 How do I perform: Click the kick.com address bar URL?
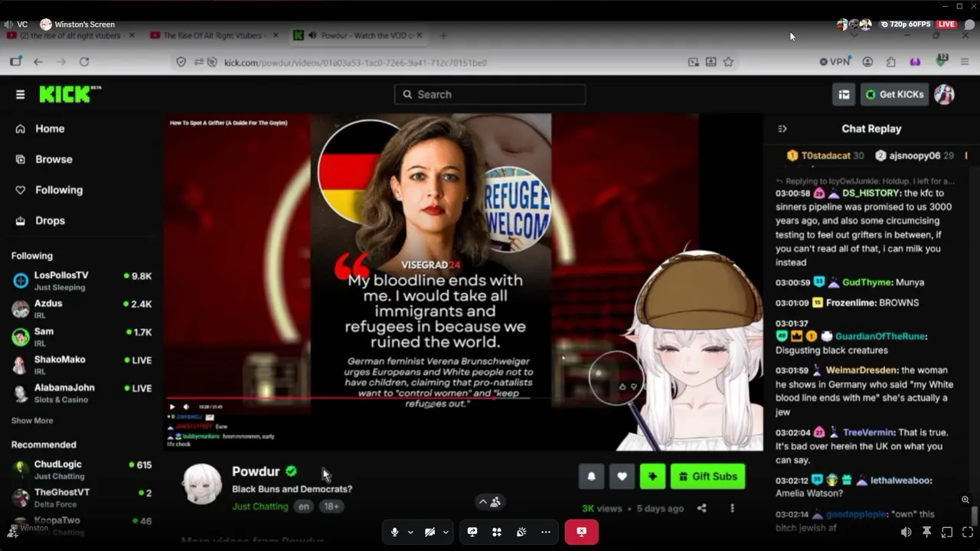(x=355, y=63)
